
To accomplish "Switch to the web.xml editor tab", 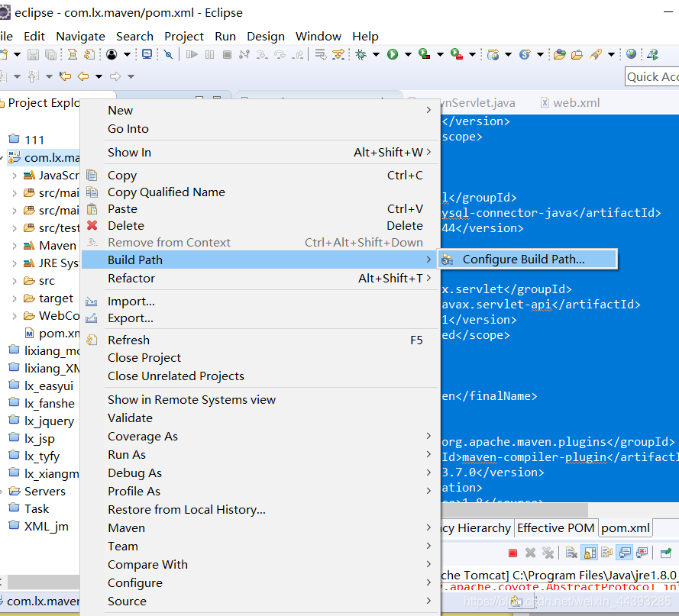I will point(571,102).
